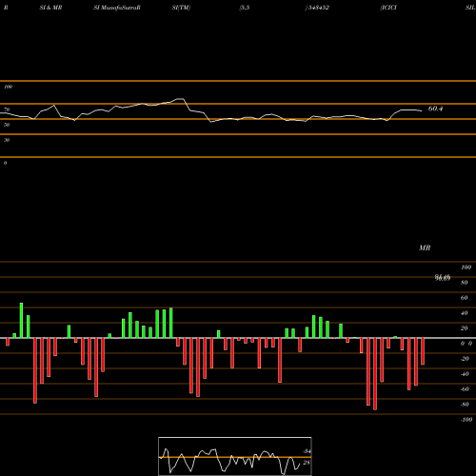Click the MR label above the histogram
This screenshot has width=476, height=476.
(425, 248)
